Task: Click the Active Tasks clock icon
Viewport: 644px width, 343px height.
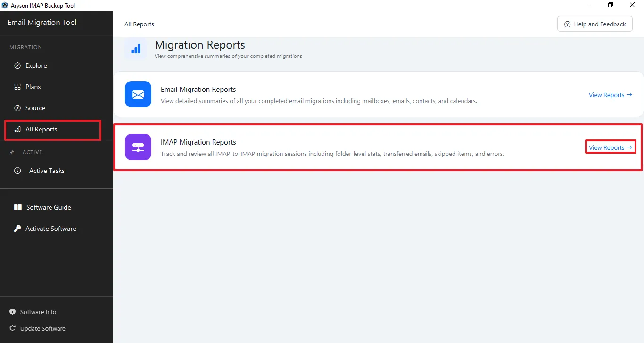Action: (17, 171)
